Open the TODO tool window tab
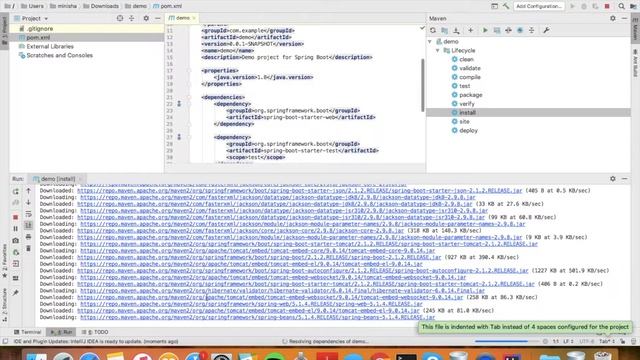Screen dimensions: 640x360 point(95,332)
